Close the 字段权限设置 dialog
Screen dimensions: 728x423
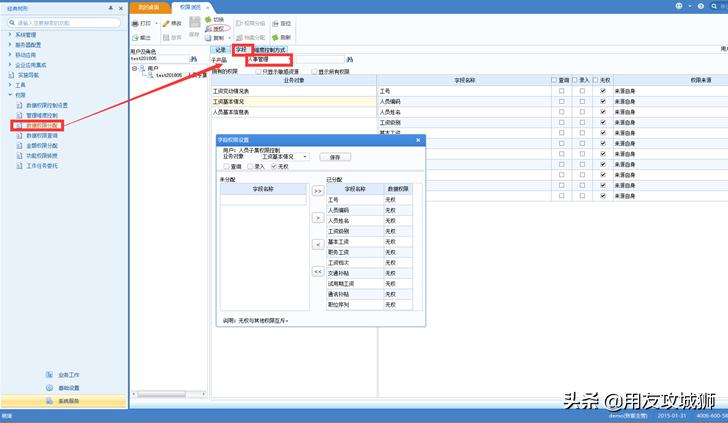pos(418,140)
